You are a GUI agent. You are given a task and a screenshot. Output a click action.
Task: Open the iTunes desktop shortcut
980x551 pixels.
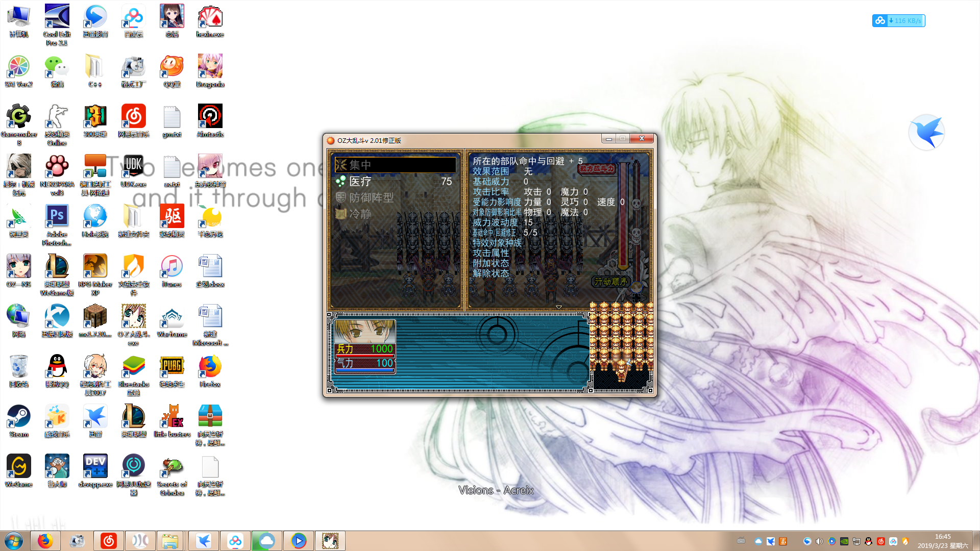click(171, 271)
